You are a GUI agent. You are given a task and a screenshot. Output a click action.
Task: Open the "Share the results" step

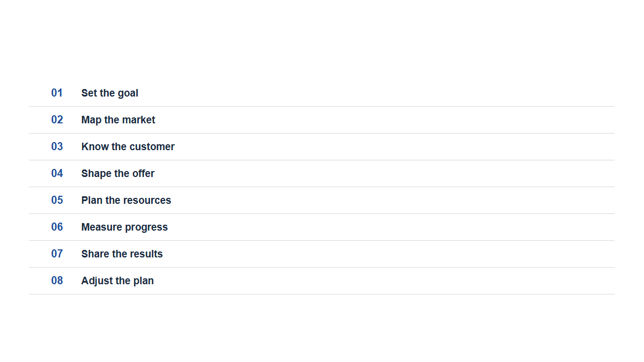tap(322, 254)
